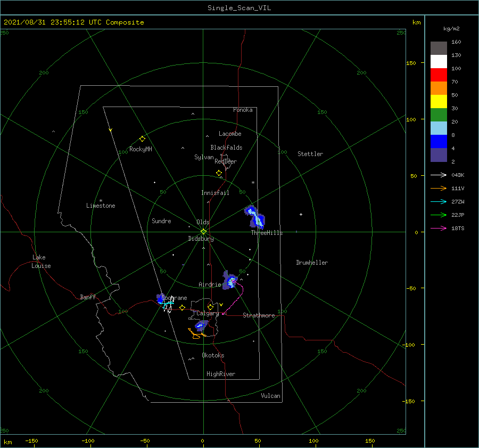Click the Innisfail town label
The width and height of the screenshot is (479, 448).
click(215, 193)
